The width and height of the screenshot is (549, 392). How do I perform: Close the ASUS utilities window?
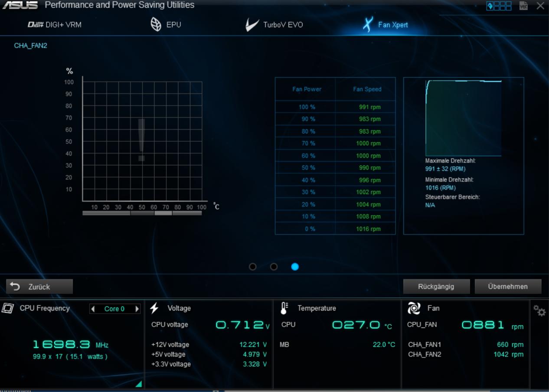[540, 6]
